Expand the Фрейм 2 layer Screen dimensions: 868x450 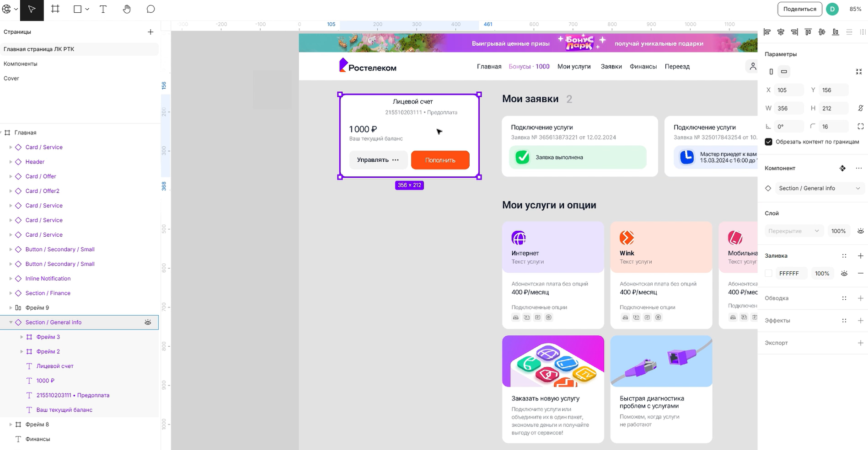coord(21,351)
